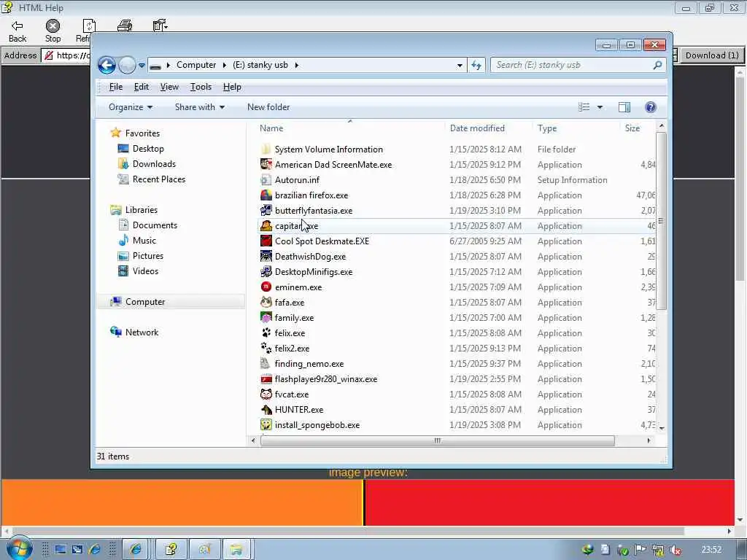
Task: Select brazilian firefox.exe icon
Action: 266,195
